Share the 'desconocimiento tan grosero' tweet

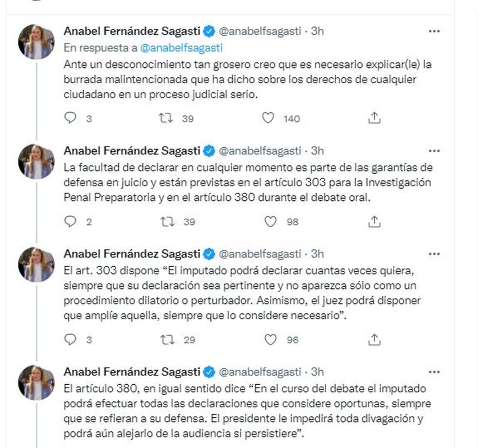374,118
